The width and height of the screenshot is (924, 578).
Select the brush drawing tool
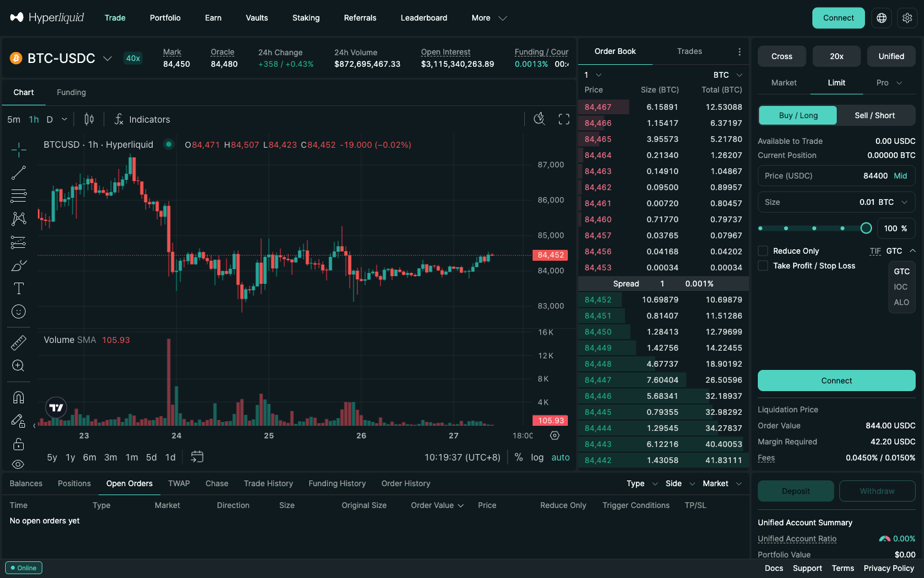click(19, 265)
